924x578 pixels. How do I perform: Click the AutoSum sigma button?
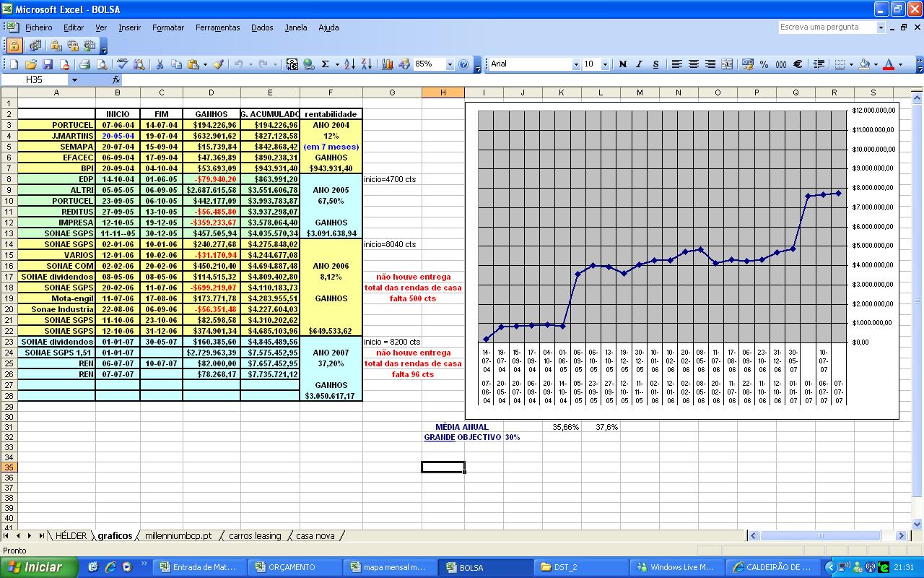tap(326, 64)
